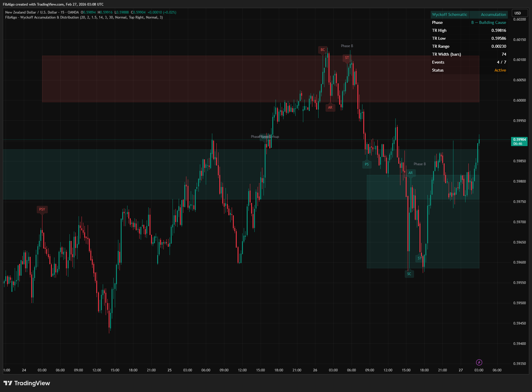Click the red AR Automatic Rally label
The image size is (532, 392).
pyautogui.click(x=330, y=108)
